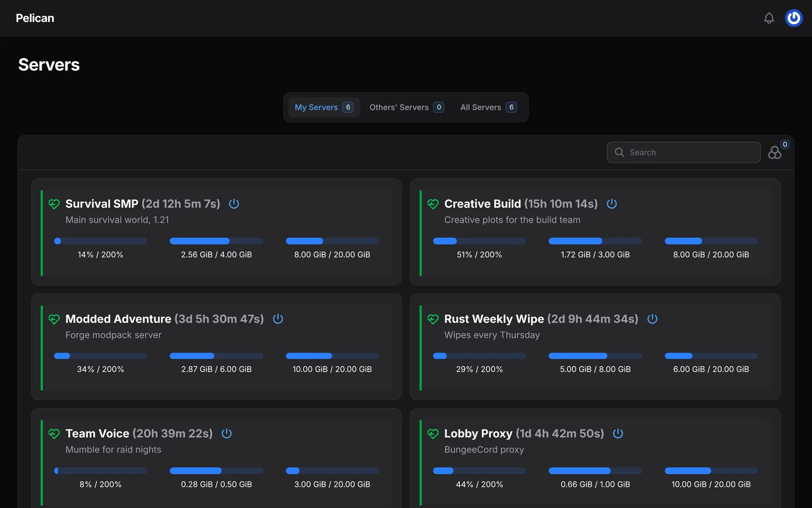Screen dimensions: 812x508
Task: Click Creative Build memory bar above 1.72 GiB
Action: point(595,241)
